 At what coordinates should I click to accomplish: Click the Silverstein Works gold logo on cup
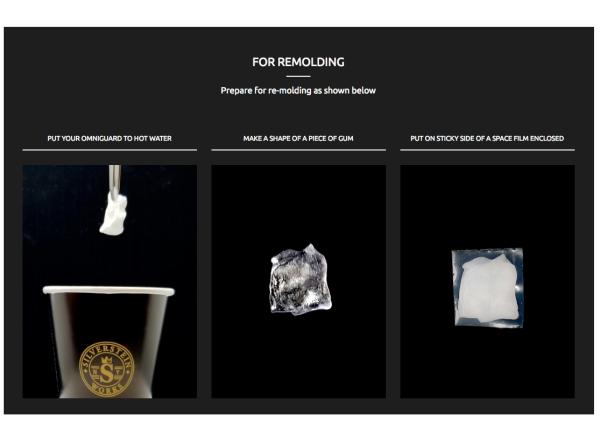coord(107,369)
